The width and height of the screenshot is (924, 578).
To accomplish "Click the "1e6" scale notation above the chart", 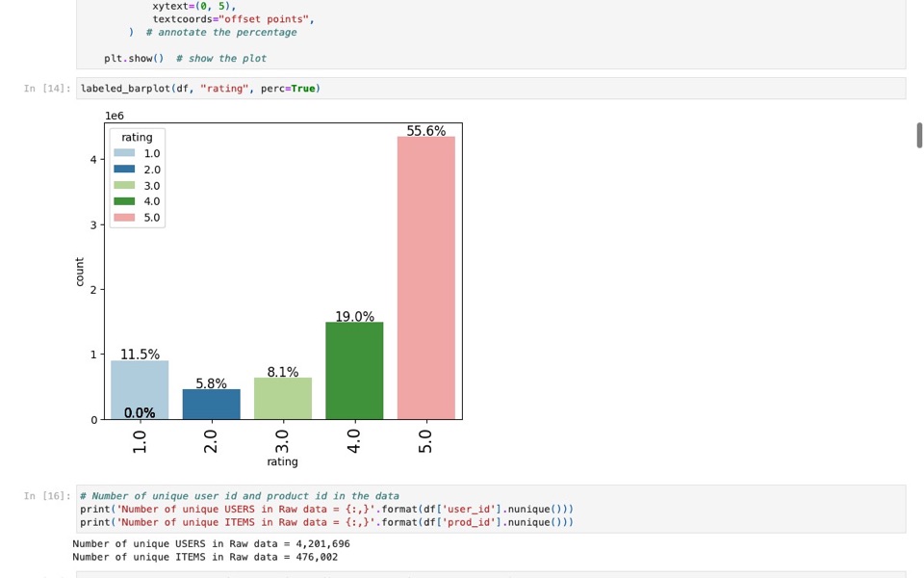I will pos(115,116).
